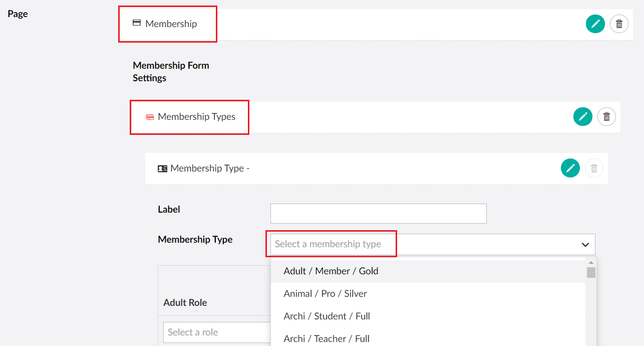This screenshot has height=346, width=644.
Task: Delete the Membership Types section via the trash icon
Action: [x=606, y=116]
